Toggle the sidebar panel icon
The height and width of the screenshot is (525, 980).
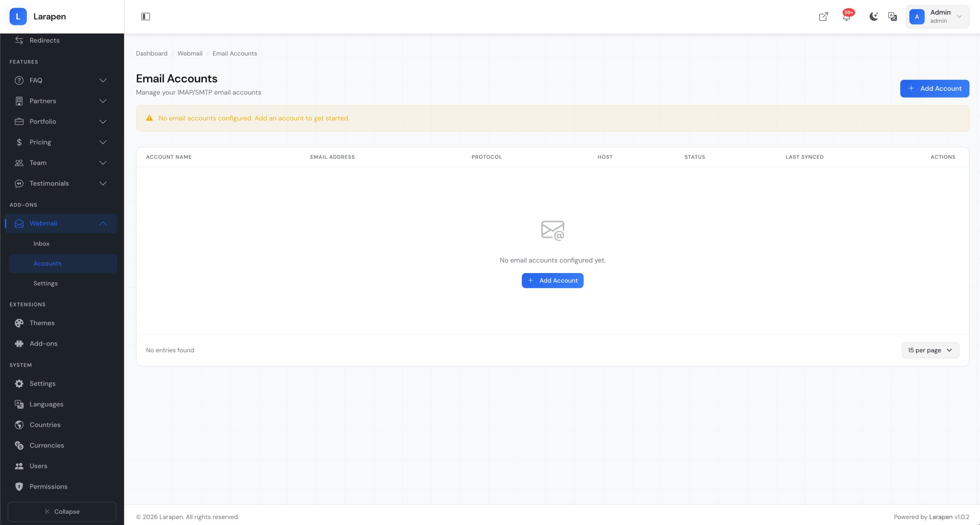pyautogui.click(x=145, y=16)
